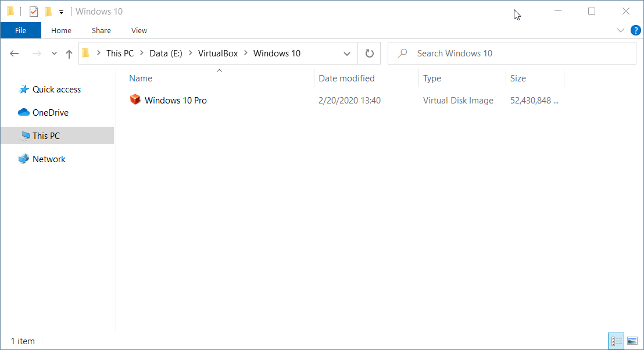Viewport: 644px width, 350px height.
Task: Click the red VirtualBox disk image icon
Action: [135, 100]
